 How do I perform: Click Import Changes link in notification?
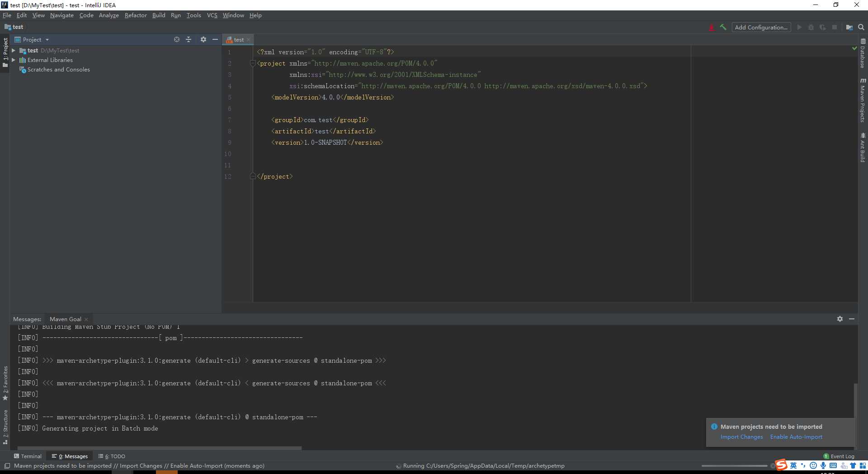pos(741,437)
